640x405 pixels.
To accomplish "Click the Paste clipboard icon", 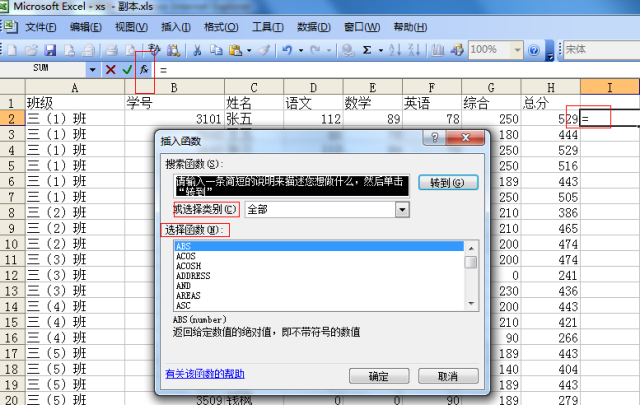I will [x=236, y=50].
